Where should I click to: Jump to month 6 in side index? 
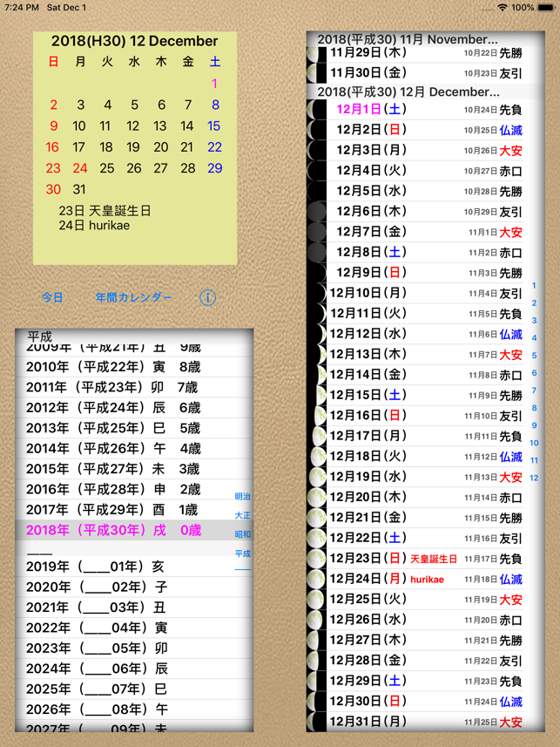pyautogui.click(x=534, y=373)
